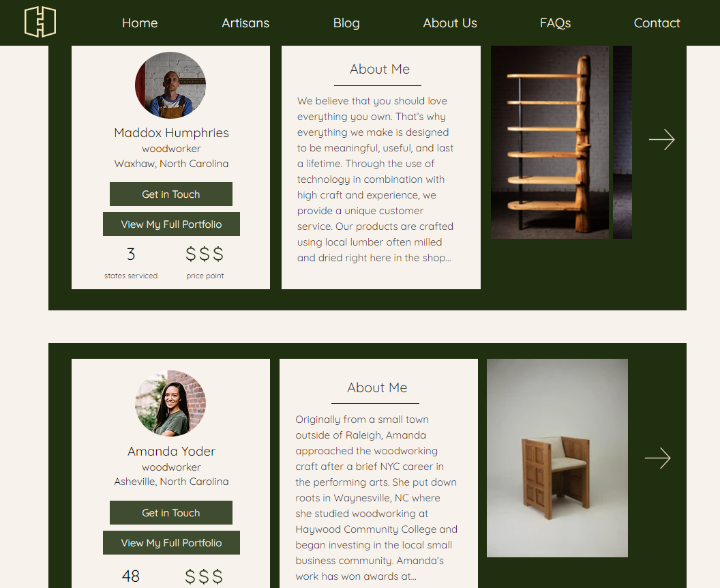Viewport: 720px width, 588px height.
Task: Open the wooden bookshelf photo
Action: pos(550,142)
